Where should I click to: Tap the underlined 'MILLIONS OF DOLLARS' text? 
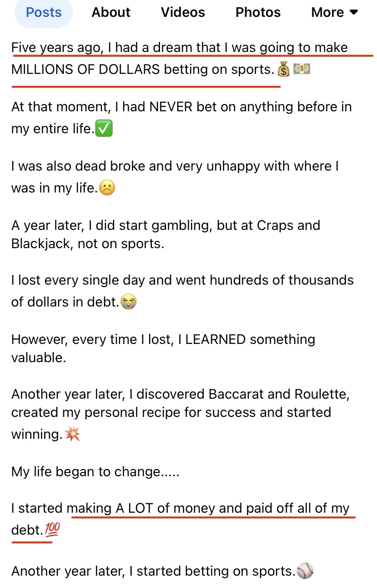86,69
